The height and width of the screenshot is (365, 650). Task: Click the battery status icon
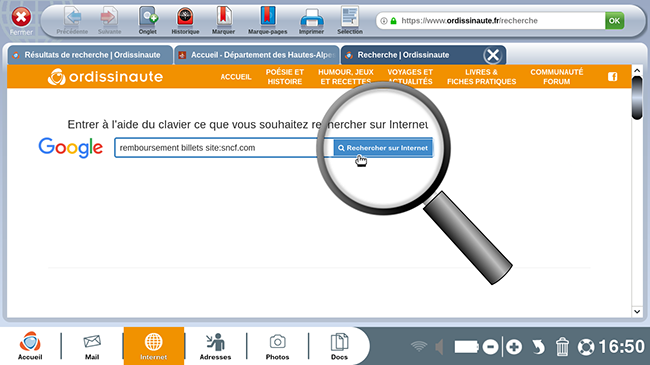point(466,347)
